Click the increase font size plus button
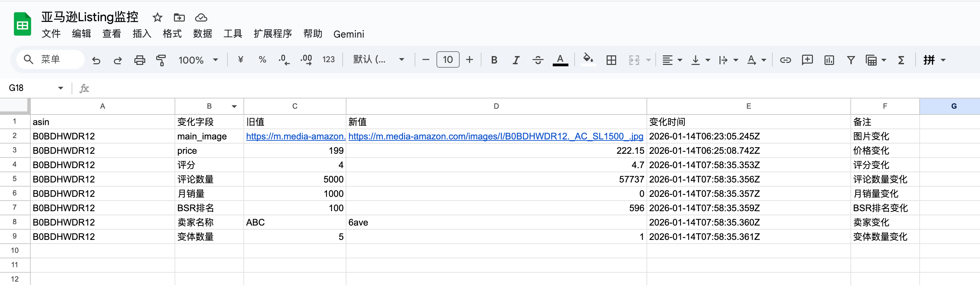 coord(470,60)
